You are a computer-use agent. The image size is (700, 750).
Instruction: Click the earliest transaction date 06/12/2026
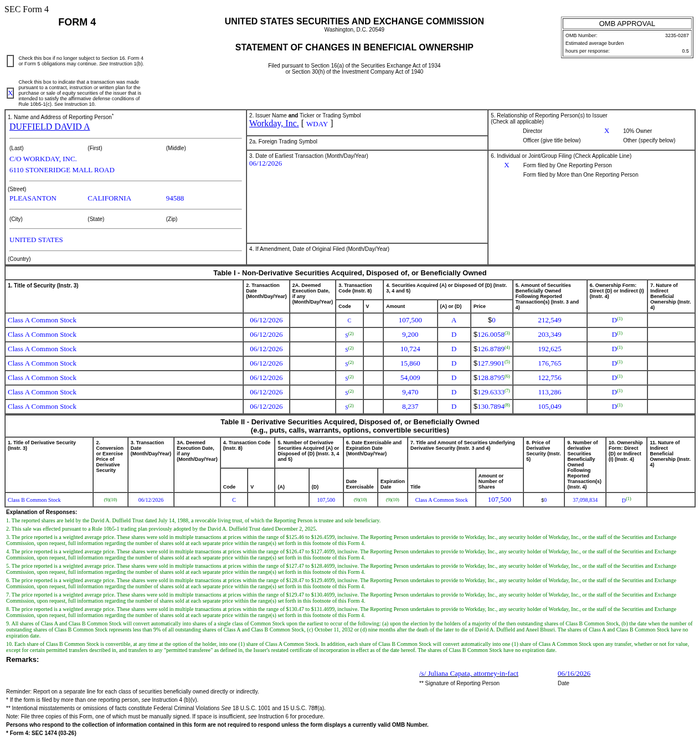(265, 163)
